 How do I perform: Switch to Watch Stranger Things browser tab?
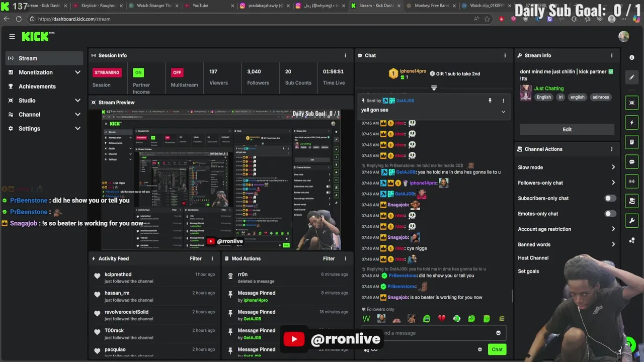[153, 6]
